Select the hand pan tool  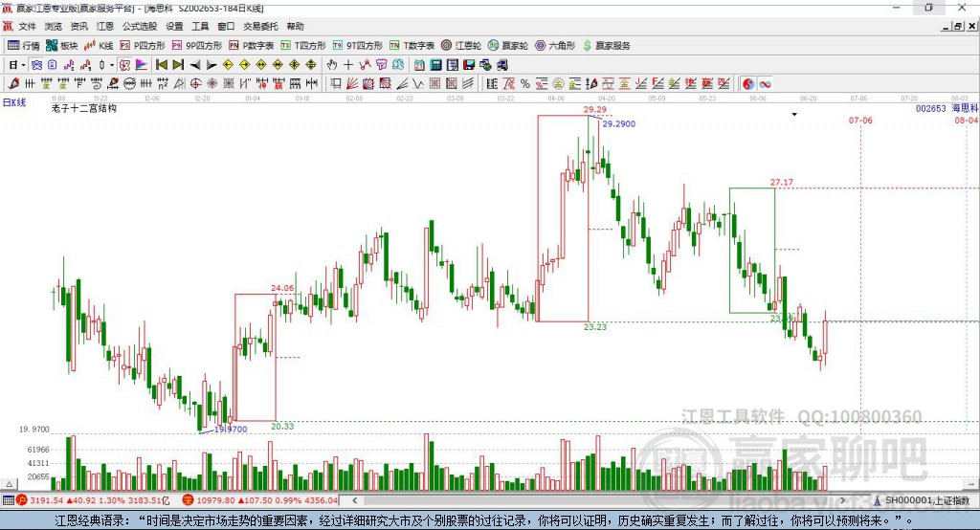pyautogui.click(x=331, y=65)
